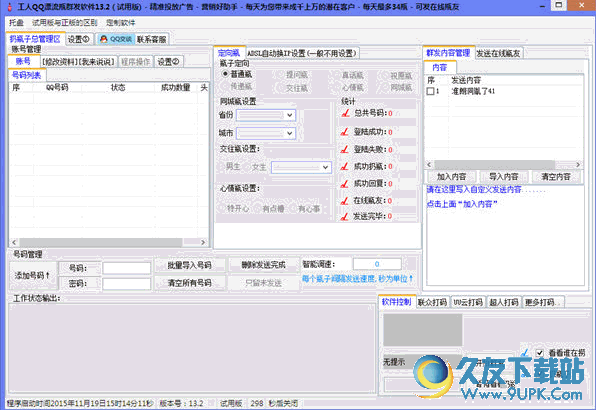Select the 号码列表 tab

pyautogui.click(x=27, y=75)
